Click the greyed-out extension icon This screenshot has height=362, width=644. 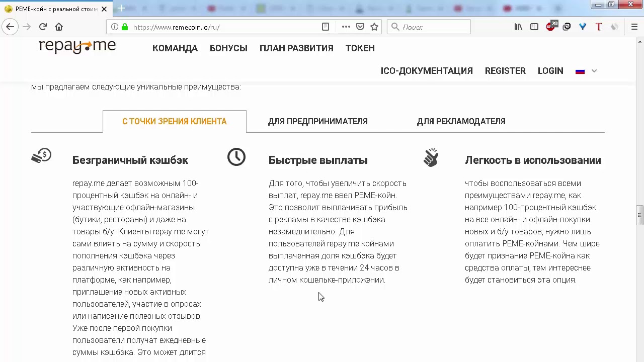[615, 27]
